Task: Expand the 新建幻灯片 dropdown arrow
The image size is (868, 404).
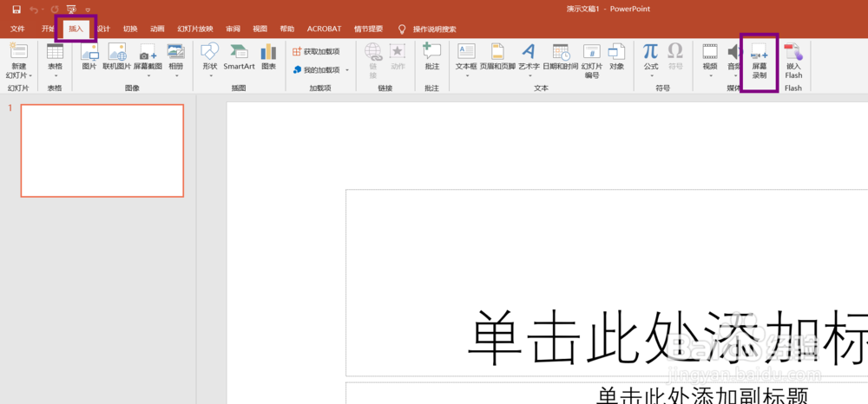Action: click(x=30, y=75)
